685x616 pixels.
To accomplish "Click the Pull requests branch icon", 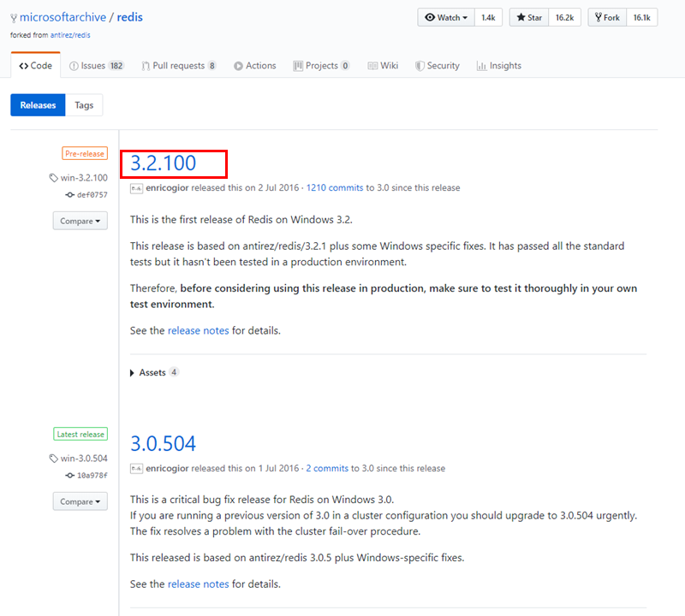I will point(146,66).
